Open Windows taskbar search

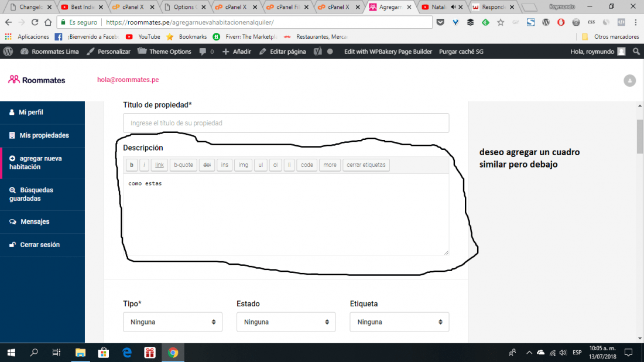[x=34, y=353]
